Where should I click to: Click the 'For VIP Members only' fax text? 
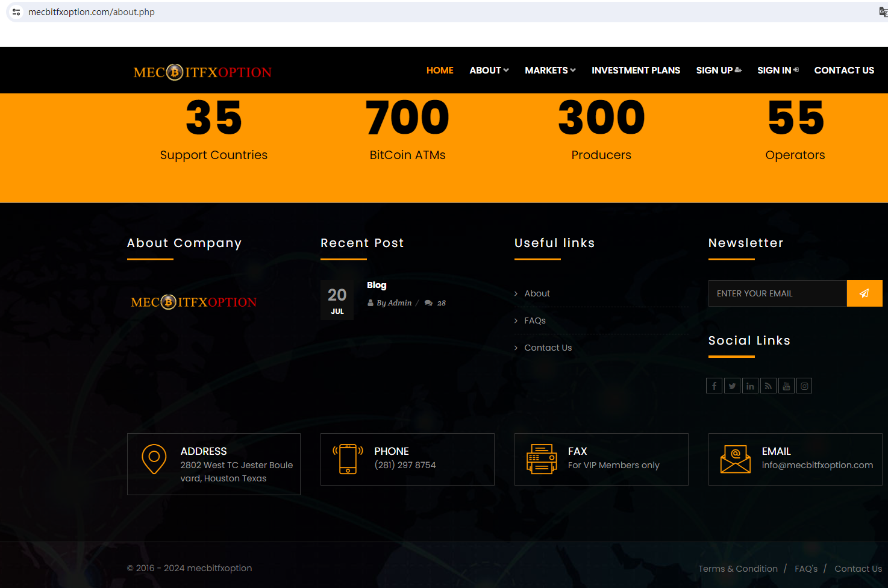pos(614,465)
